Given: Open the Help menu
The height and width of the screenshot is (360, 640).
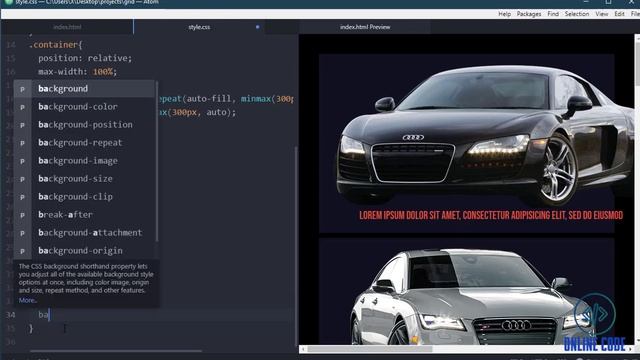Looking at the screenshot, I should pos(504,14).
